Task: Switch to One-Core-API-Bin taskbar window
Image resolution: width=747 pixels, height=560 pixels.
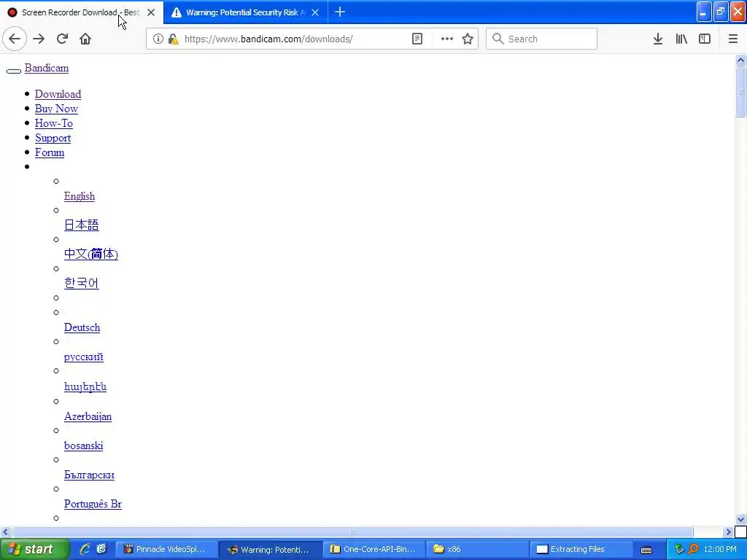Action: click(x=374, y=550)
